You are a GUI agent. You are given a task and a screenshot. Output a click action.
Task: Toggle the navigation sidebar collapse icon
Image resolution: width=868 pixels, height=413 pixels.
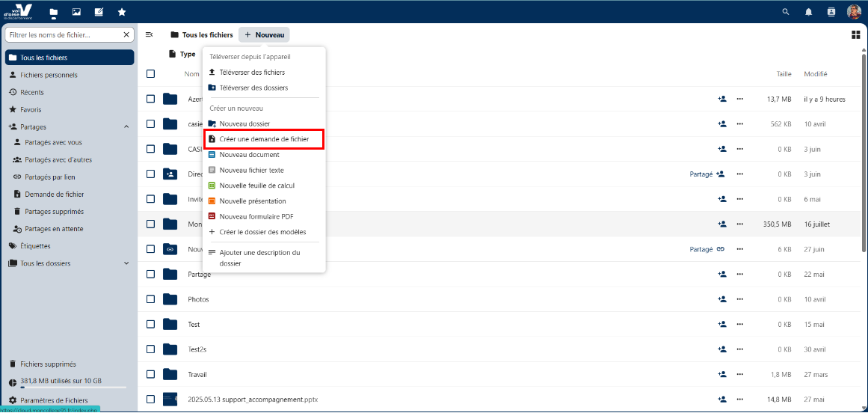[x=150, y=34]
